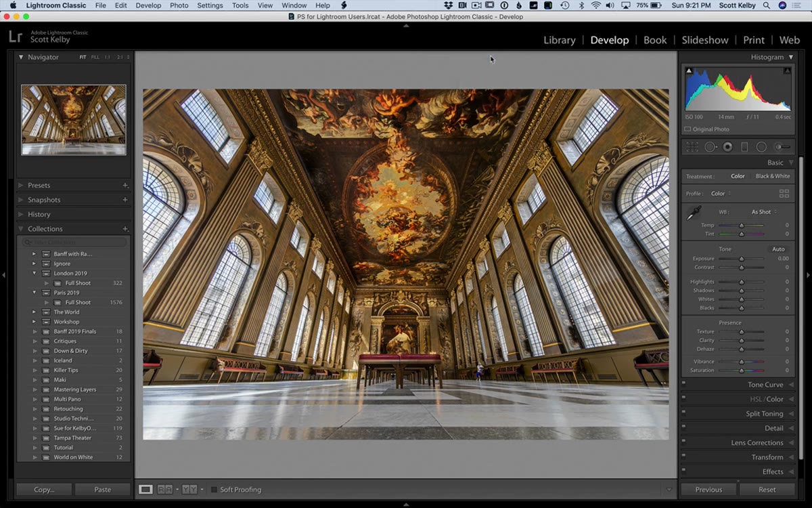
Task: Click the Iceland collection icon
Action: pyautogui.click(x=46, y=360)
